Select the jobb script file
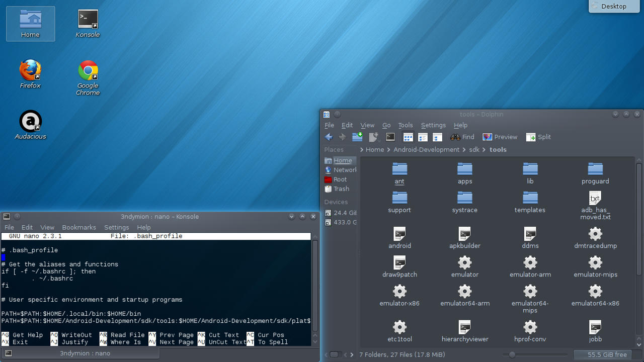 [x=595, y=331]
